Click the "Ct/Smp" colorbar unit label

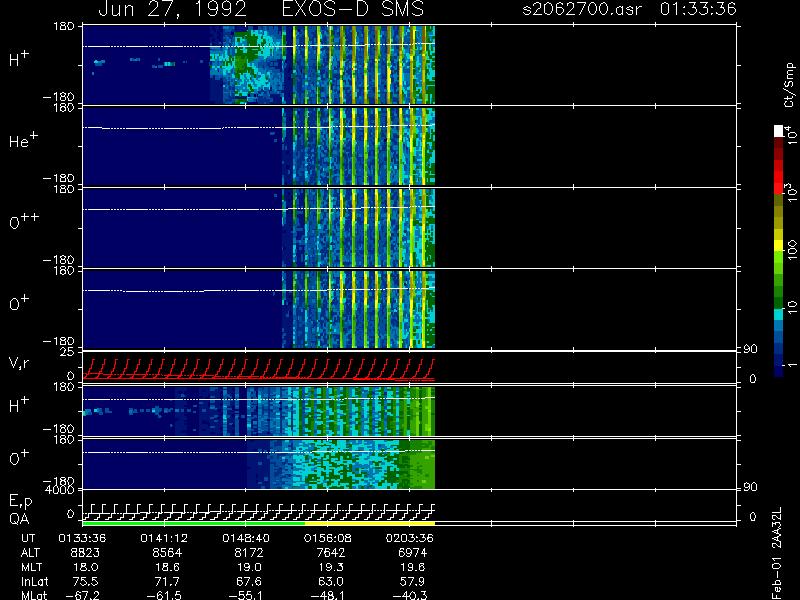[789, 85]
